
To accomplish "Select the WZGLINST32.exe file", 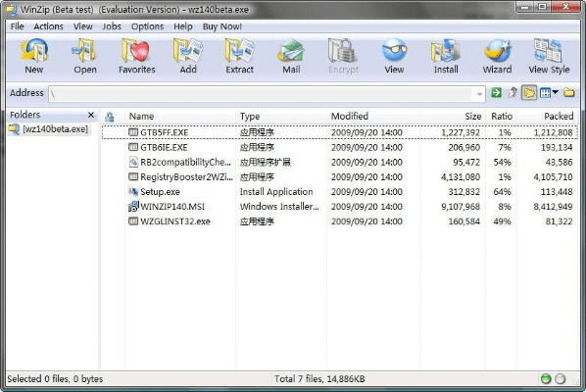I will (x=175, y=221).
